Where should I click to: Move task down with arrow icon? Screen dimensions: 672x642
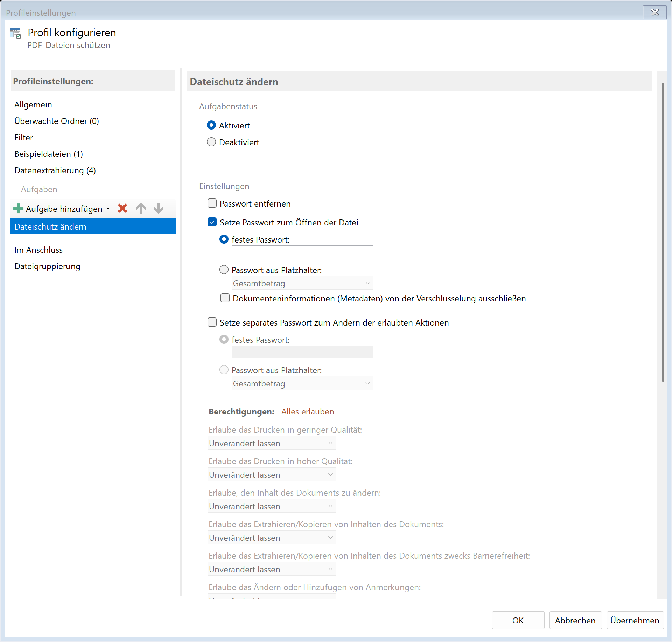point(159,209)
